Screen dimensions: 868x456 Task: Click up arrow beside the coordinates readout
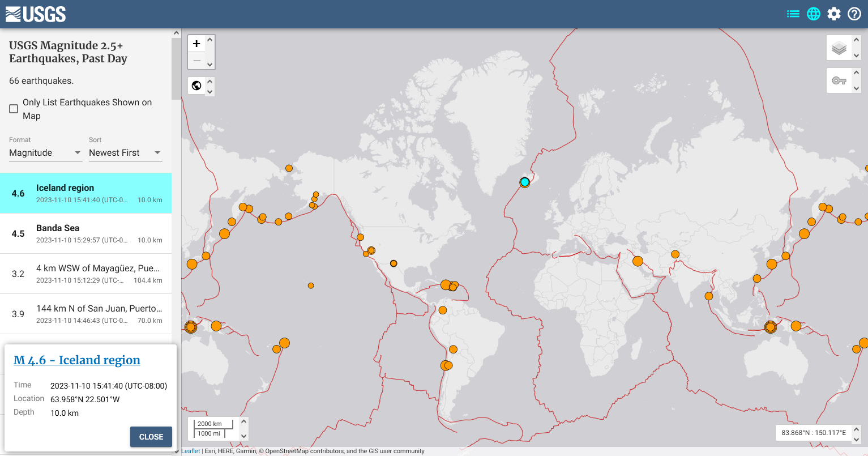tap(856, 429)
